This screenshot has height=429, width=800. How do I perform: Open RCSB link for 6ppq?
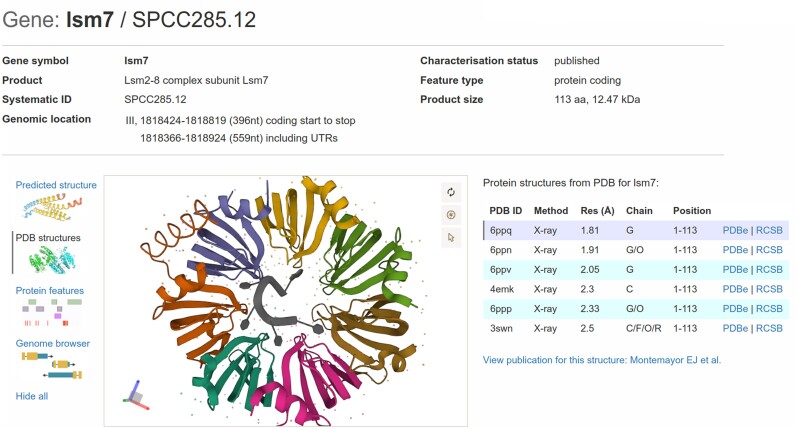(769, 231)
